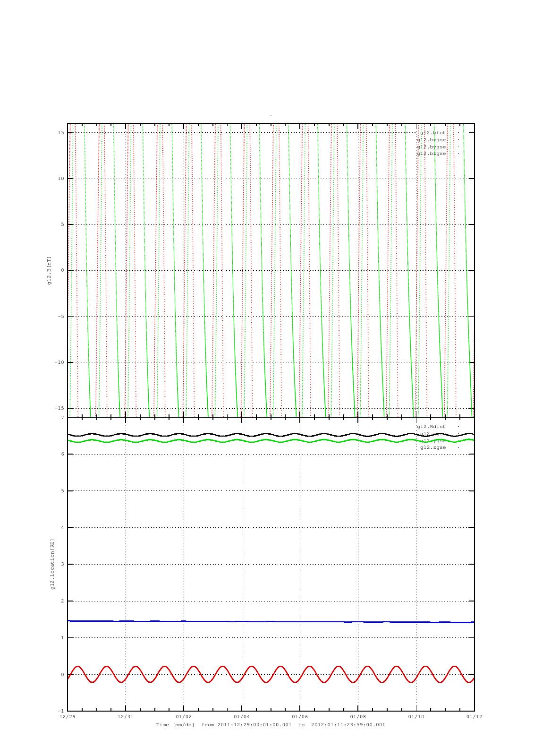Select the g12.B[nT] vertical axis label

point(49,271)
